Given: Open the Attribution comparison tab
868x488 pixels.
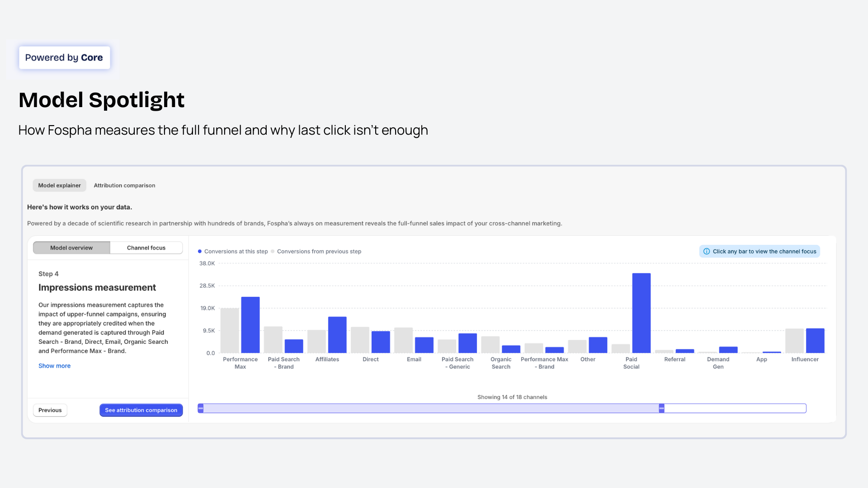Looking at the screenshot, I should click(x=124, y=185).
